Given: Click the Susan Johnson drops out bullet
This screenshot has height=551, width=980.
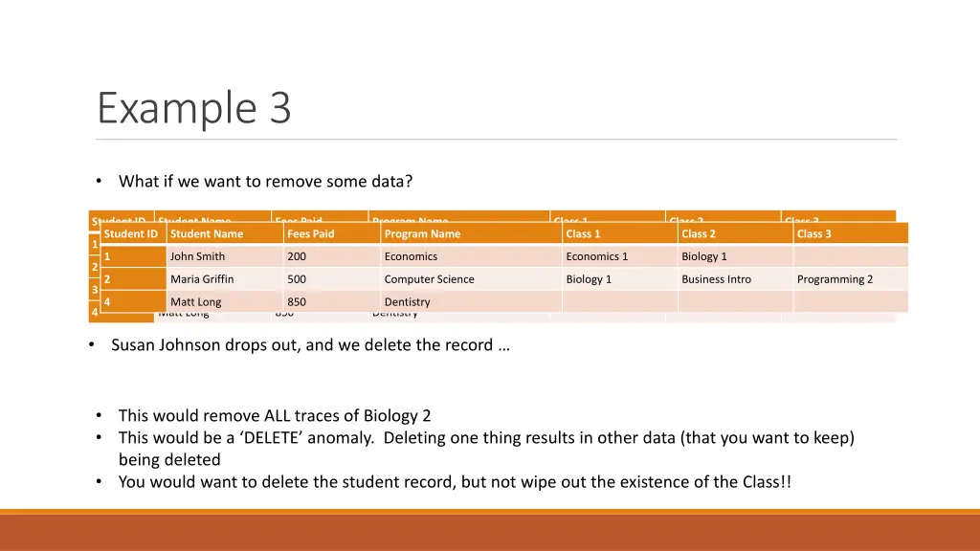Looking at the screenshot, I should (310, 344).
